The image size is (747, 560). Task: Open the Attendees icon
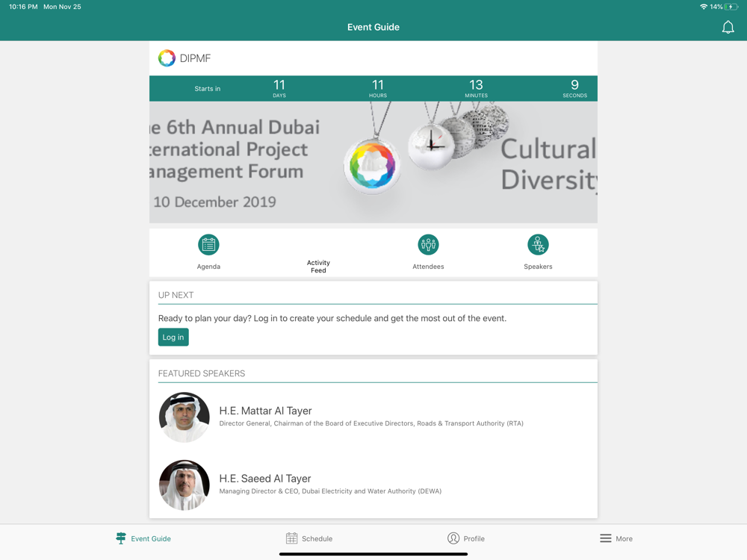428,245
